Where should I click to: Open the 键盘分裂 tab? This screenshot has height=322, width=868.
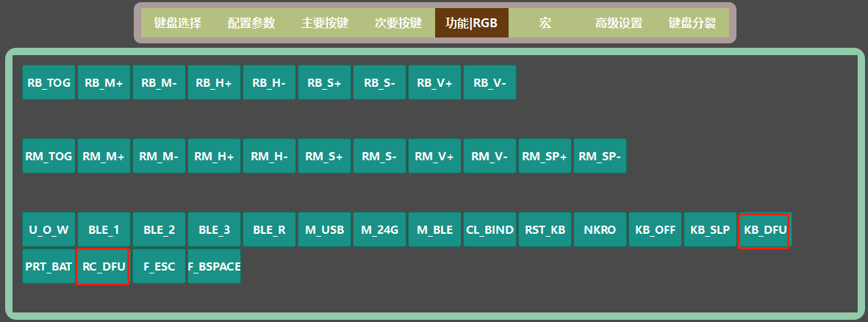[x=692, y=24]
